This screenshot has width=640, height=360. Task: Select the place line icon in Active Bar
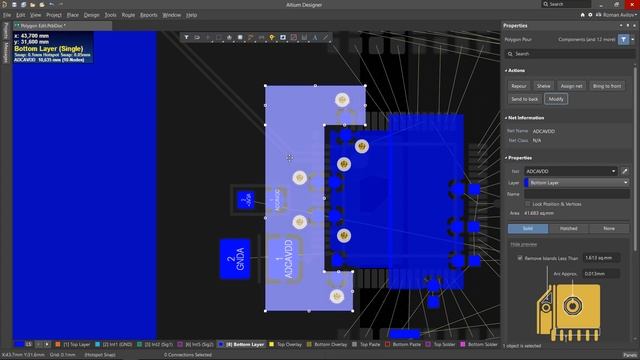326,37
